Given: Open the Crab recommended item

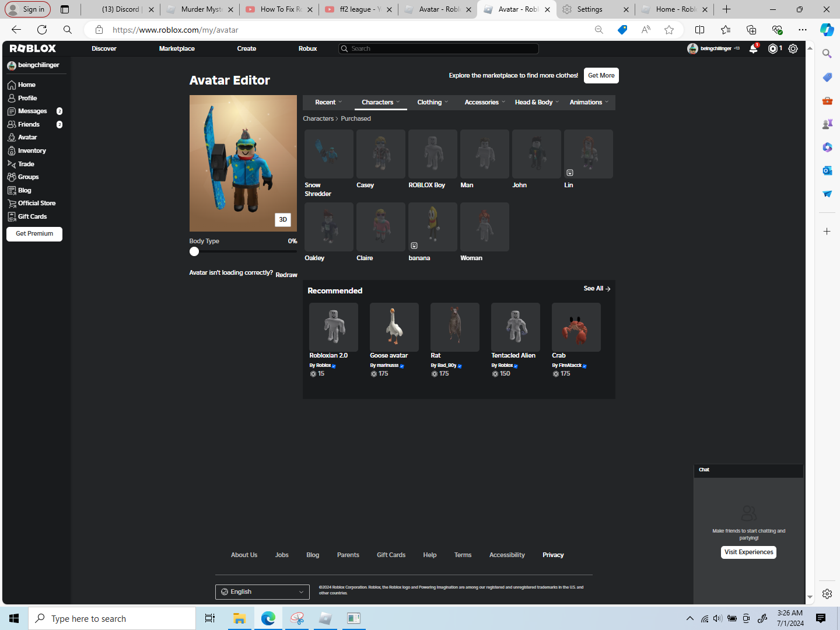Looking at the screenshot, I should click(576, 327).
